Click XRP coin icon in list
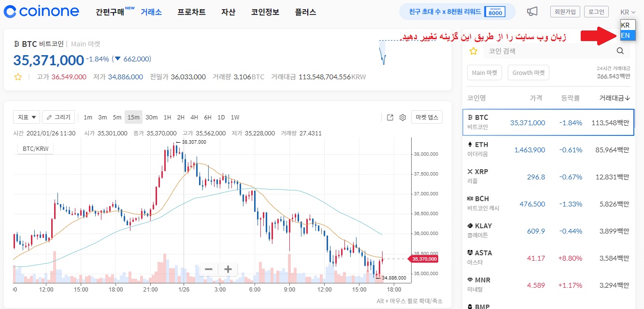Screen dimensions: 644x309 click(x=470, y=172)
